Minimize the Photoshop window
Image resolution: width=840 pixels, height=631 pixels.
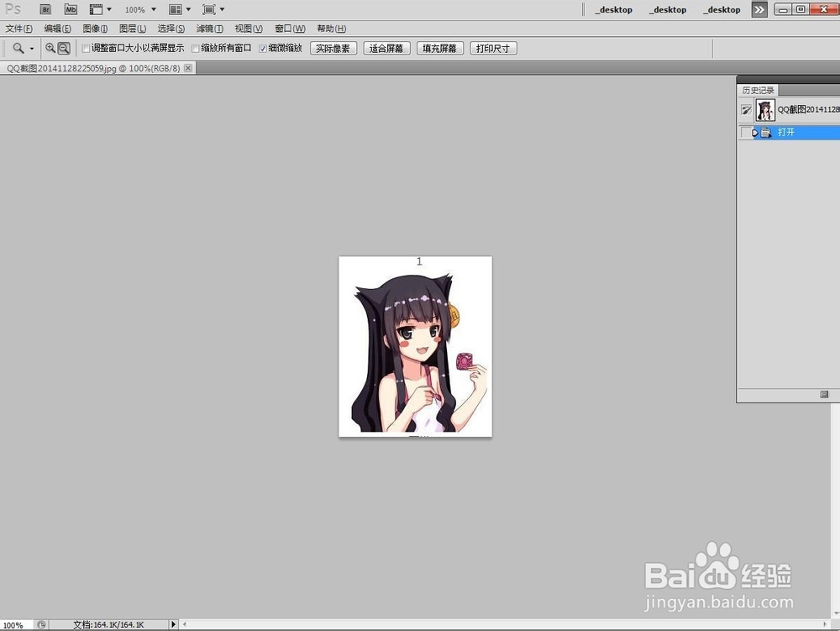(783, 9)
